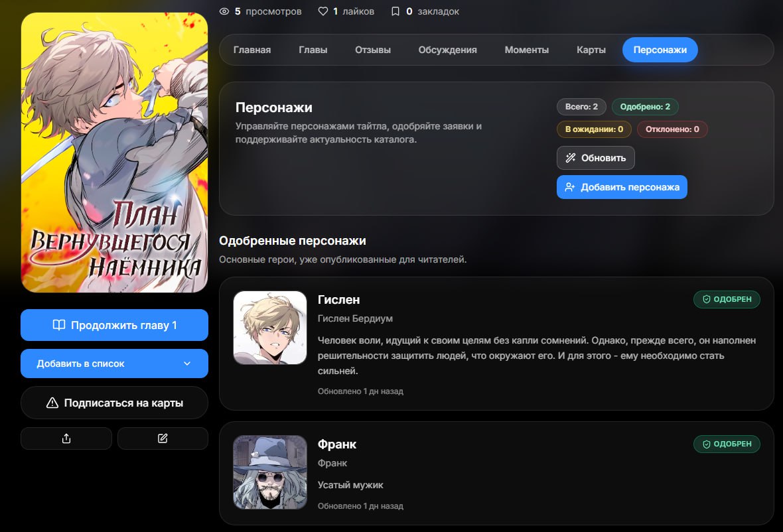This screenshot has height=532, width=783.
Task: Go to the Обсуждения tab
Action: pos(447,50)
